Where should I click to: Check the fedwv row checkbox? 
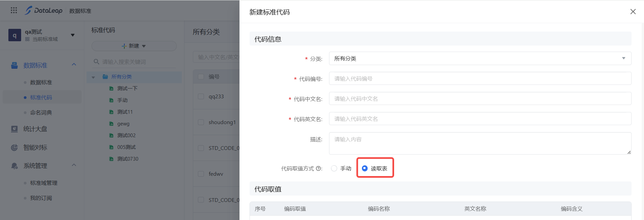point(201,174)
